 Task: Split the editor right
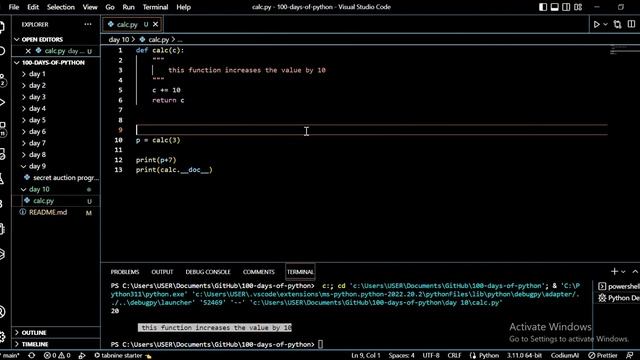tap(631, 24)
